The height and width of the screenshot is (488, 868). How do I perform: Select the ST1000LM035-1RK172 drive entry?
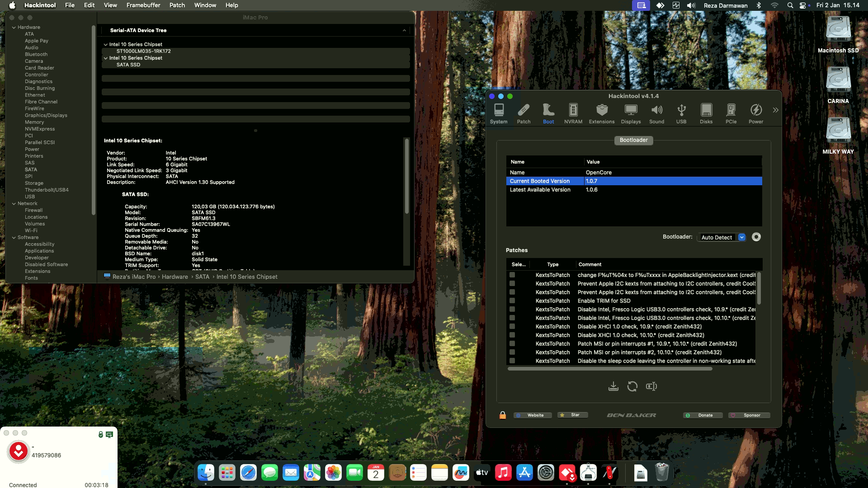click(143, 52)
